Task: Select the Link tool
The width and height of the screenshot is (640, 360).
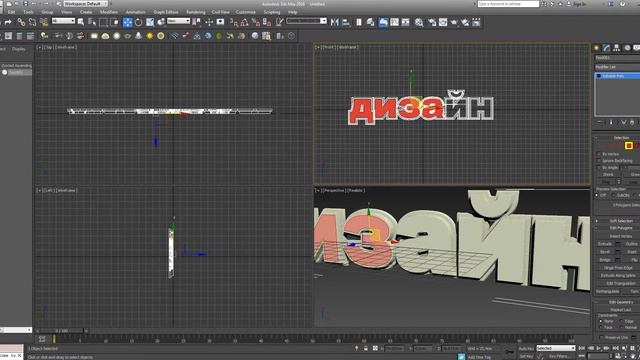Action: pyautogui.click(x=21, y=22)
